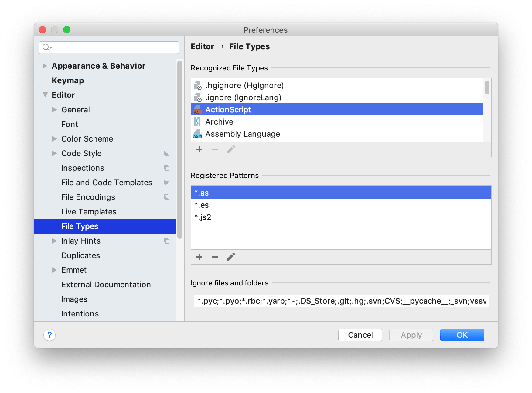Select the Archive file type
The image size is (532, 393).
click(337, 122)
